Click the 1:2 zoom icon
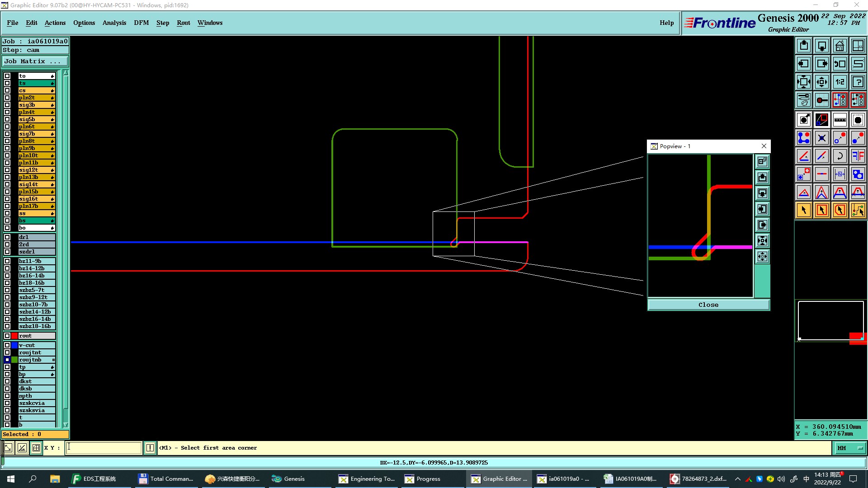The height and width of the screenshot is (488, 868). tap(840, 82)
